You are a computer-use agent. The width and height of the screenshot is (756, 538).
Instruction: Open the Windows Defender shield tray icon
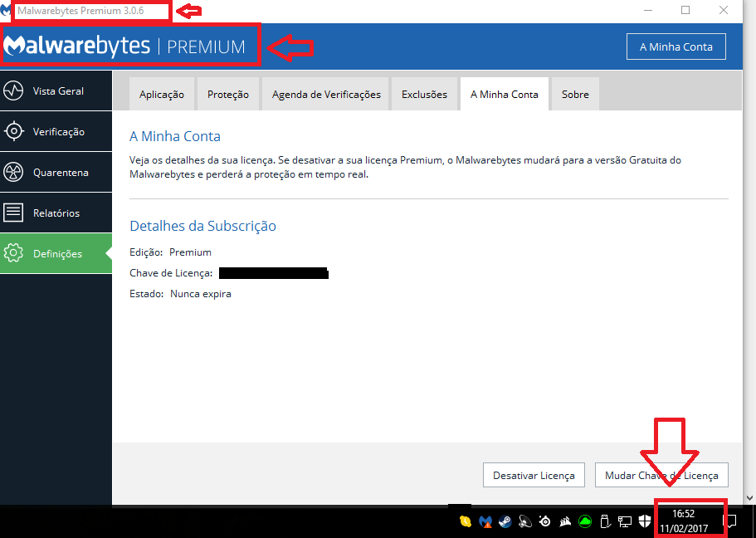click(645, 521)
